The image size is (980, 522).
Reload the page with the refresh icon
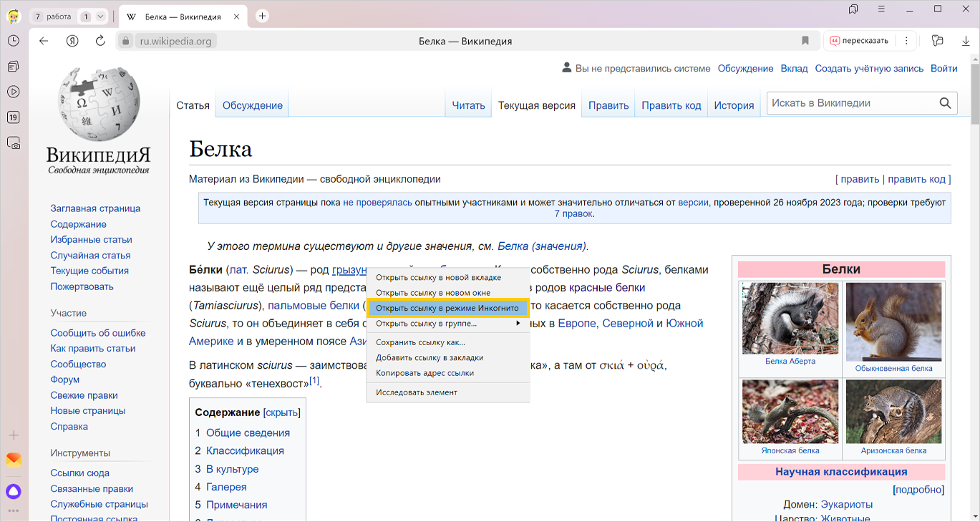[100, 41]
